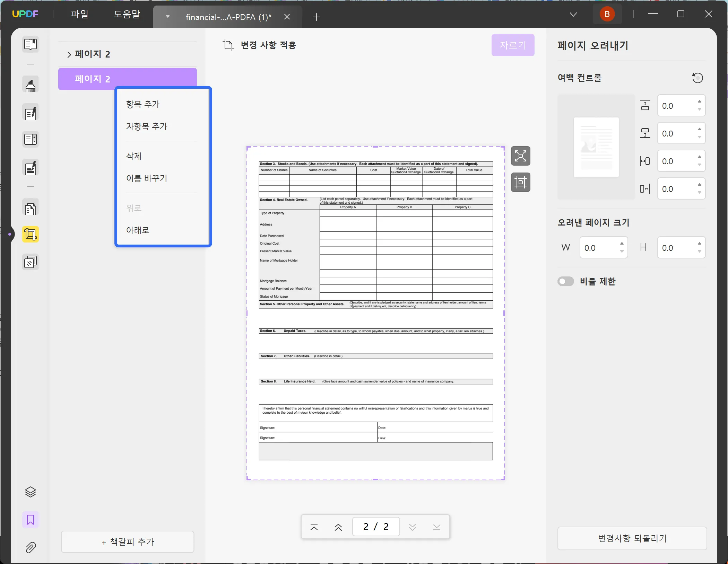Select the highlighted 페이지 2 bookmark
Viewport: 728px width, 564px height.
pos(128,79)
